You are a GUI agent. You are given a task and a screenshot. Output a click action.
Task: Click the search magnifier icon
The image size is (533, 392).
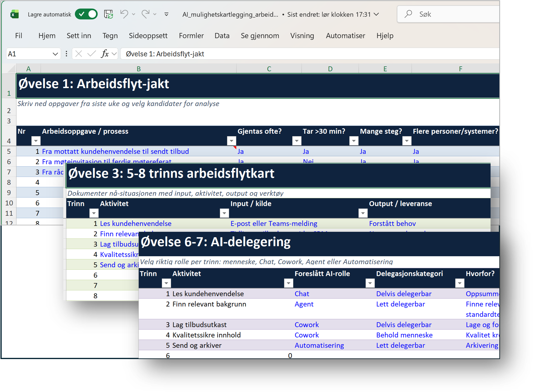click(408, 14)
